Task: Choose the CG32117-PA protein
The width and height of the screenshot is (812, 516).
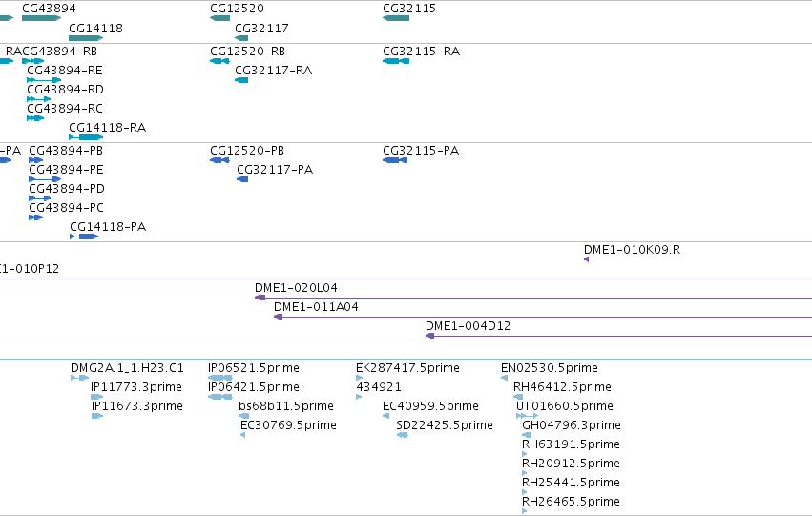Action: 275,169
